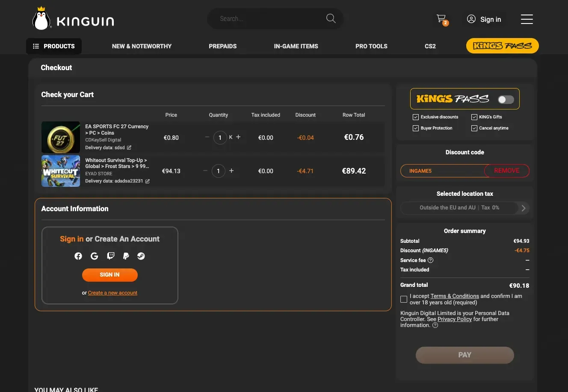This screenshot has width=568, height=392.
Task: Remove the INGAME5 discount code
Action: point(507,171)
